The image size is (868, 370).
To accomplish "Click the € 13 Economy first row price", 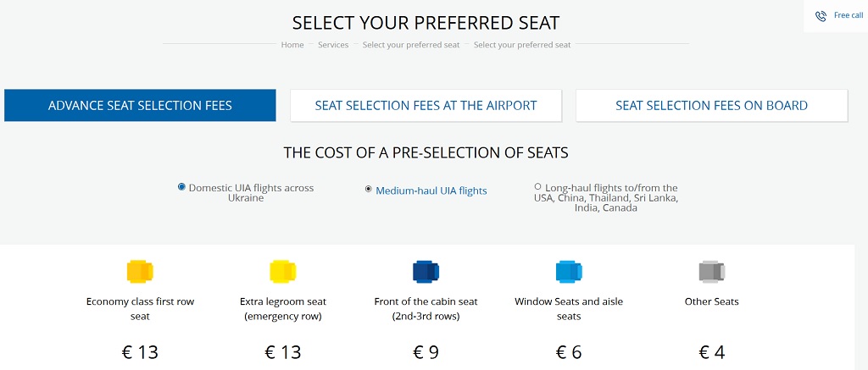I will pos(140,352).
